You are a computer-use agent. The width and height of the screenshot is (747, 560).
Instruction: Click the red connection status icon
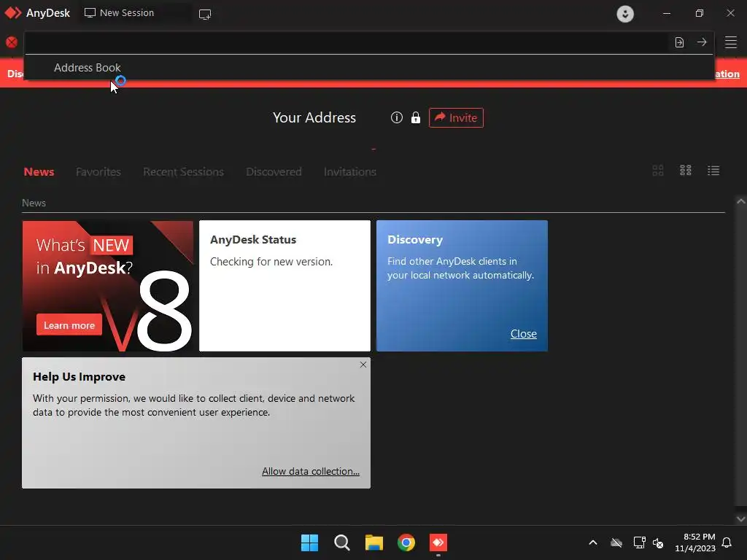[12, 42]
